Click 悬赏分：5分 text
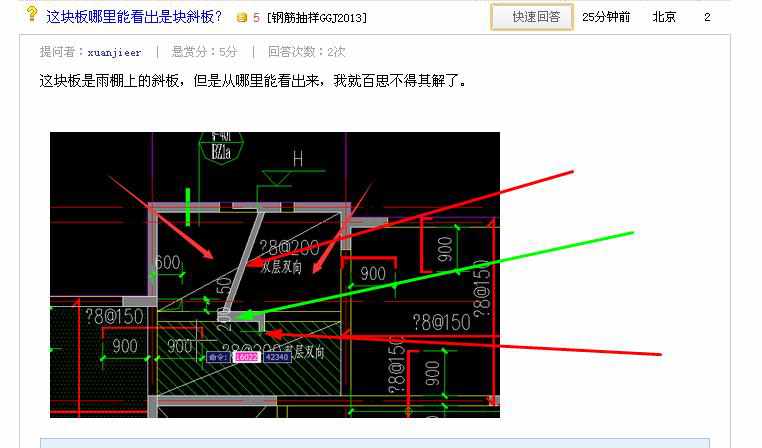 pos(205,52)
